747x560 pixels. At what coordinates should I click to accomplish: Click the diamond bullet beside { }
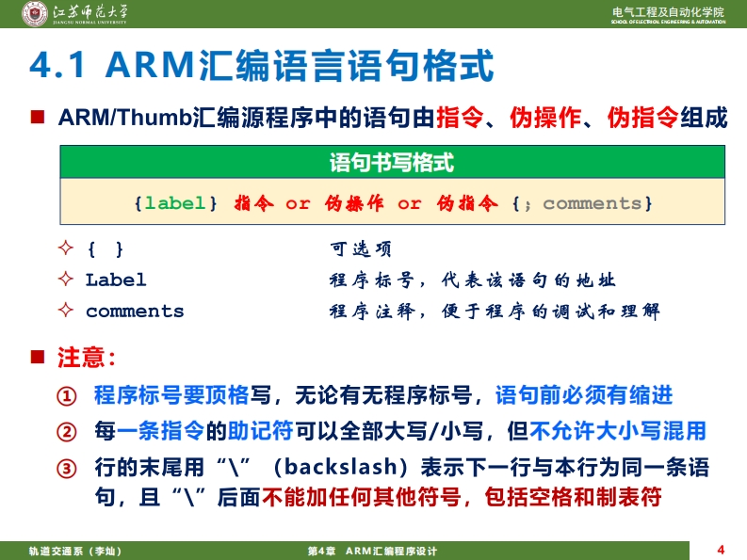point(65,249)
